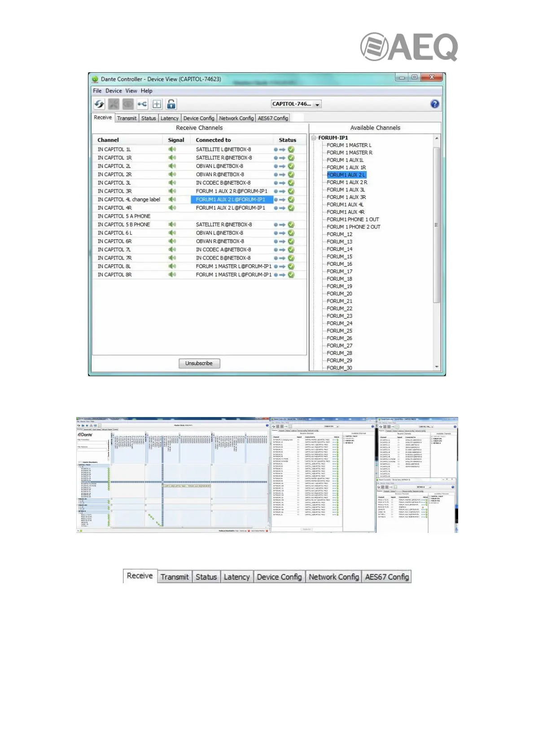Open a new Device View with the plus icon
The width and height of the screenshot is (534, 756).
click(157, 104)
